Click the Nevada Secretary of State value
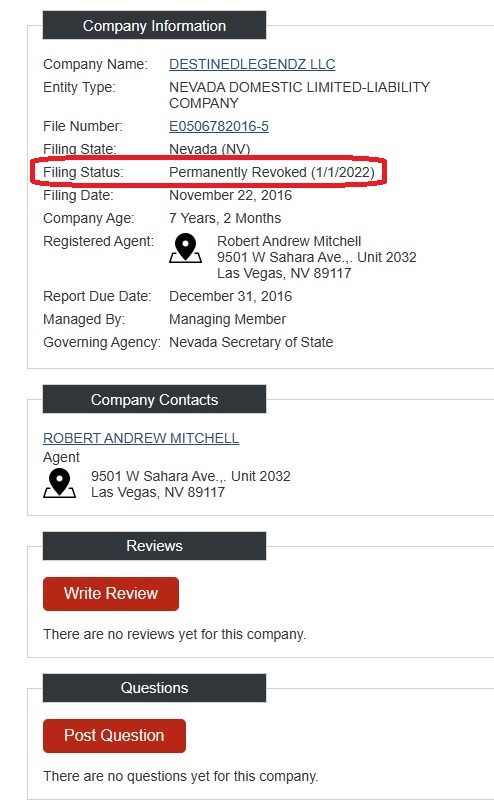The image size is (494, 805). [251, 342]
